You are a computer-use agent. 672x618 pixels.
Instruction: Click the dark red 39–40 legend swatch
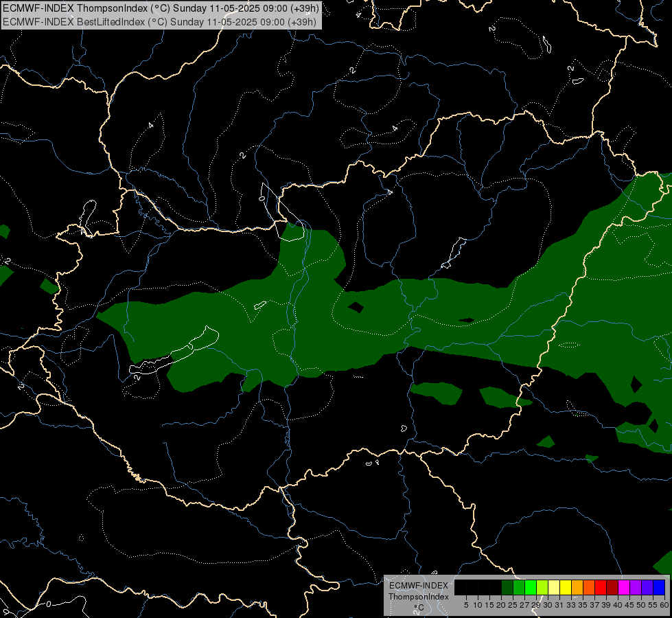coord(612,587)
